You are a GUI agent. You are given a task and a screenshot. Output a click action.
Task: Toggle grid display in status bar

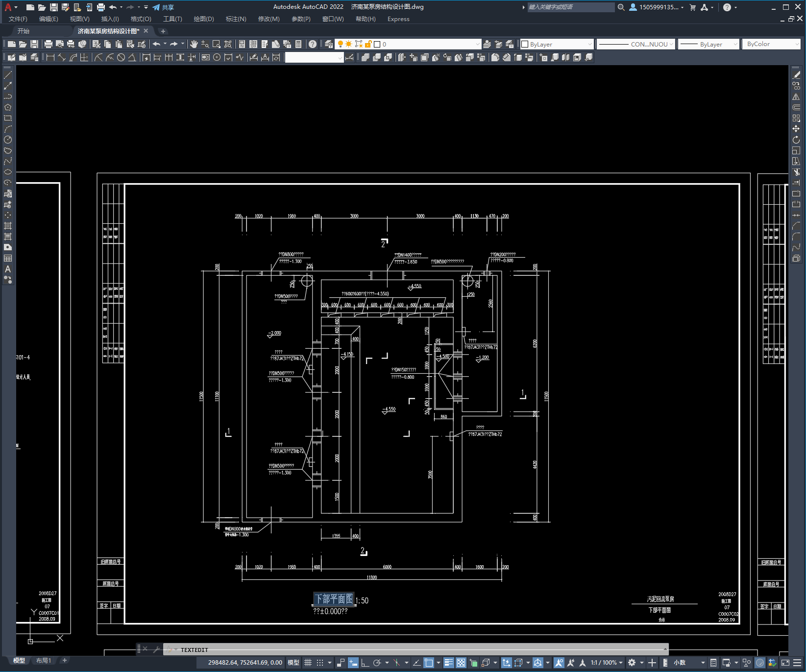308,663
